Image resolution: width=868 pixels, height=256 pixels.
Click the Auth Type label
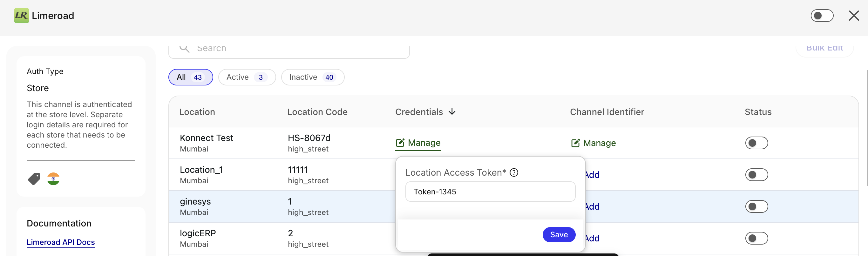click(45, 71)
